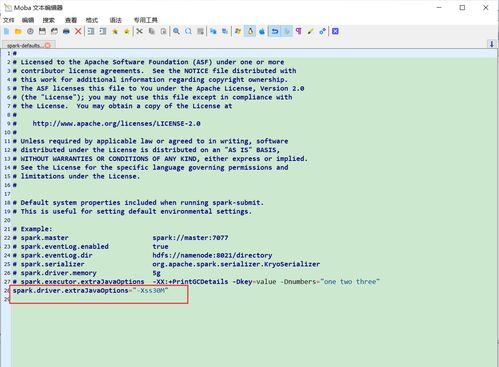Open Find with the filled magnifier icon
Viewport: 499px width, 367px height.
176,31
